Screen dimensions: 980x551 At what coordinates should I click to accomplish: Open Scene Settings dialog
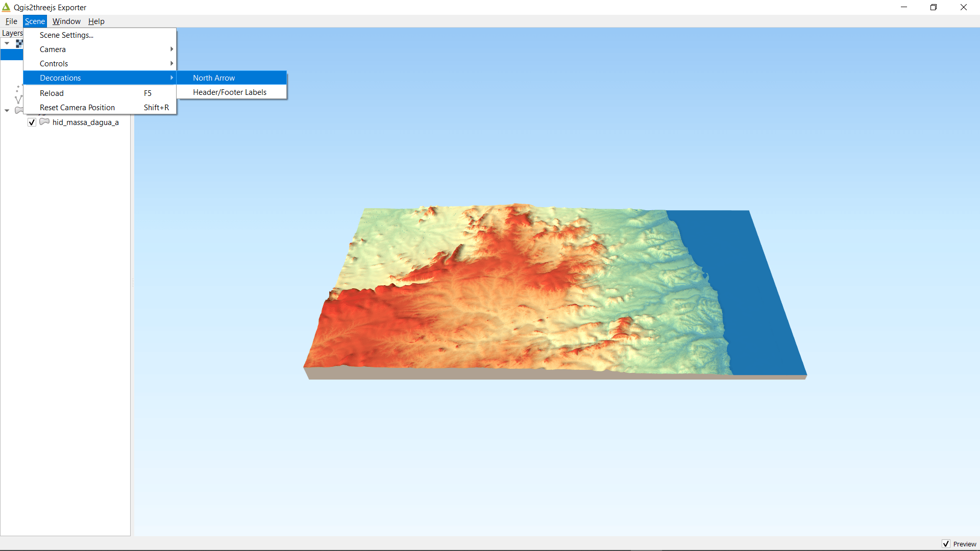click(x=66, y=35)
